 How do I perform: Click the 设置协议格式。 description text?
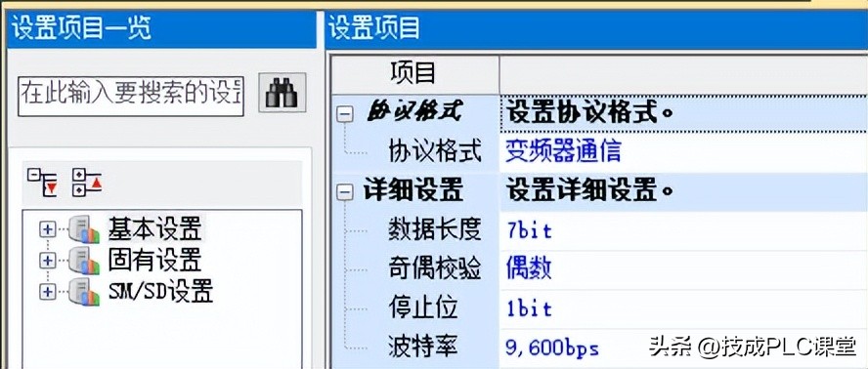click(590, 113)
